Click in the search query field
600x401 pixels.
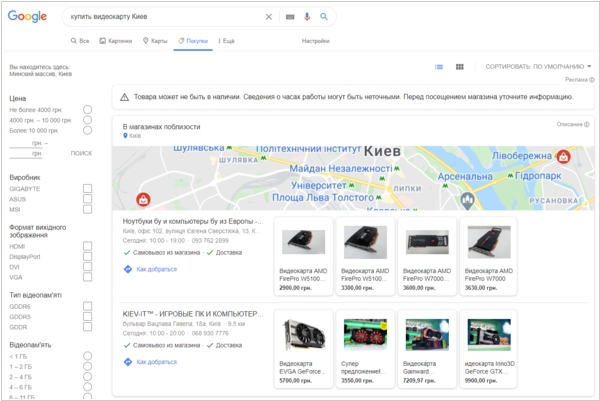165,17
